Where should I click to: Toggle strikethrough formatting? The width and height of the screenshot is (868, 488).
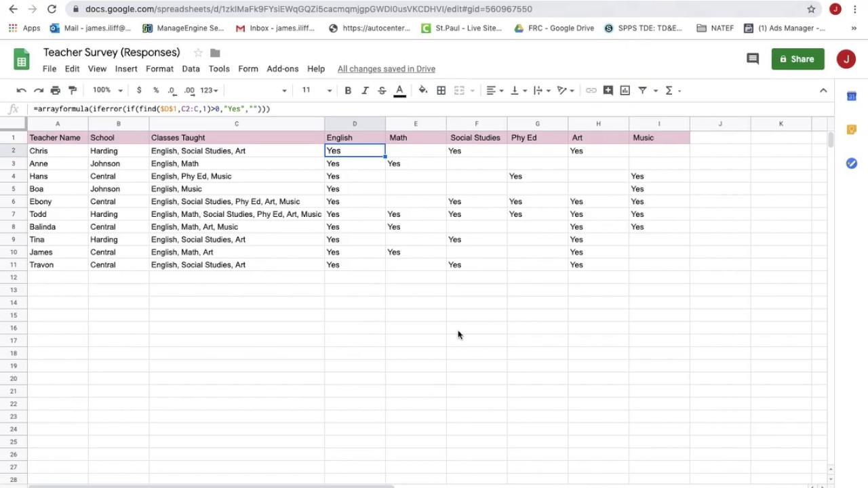[x=382, y=90]
